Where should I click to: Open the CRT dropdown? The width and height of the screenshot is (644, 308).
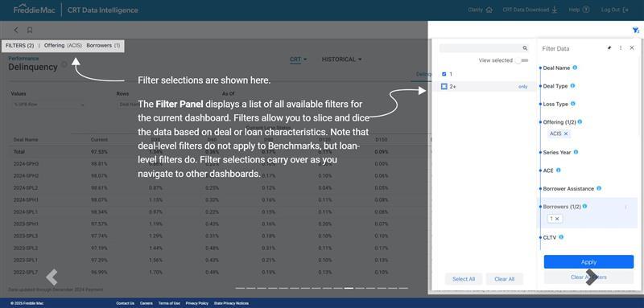point(298,60)
